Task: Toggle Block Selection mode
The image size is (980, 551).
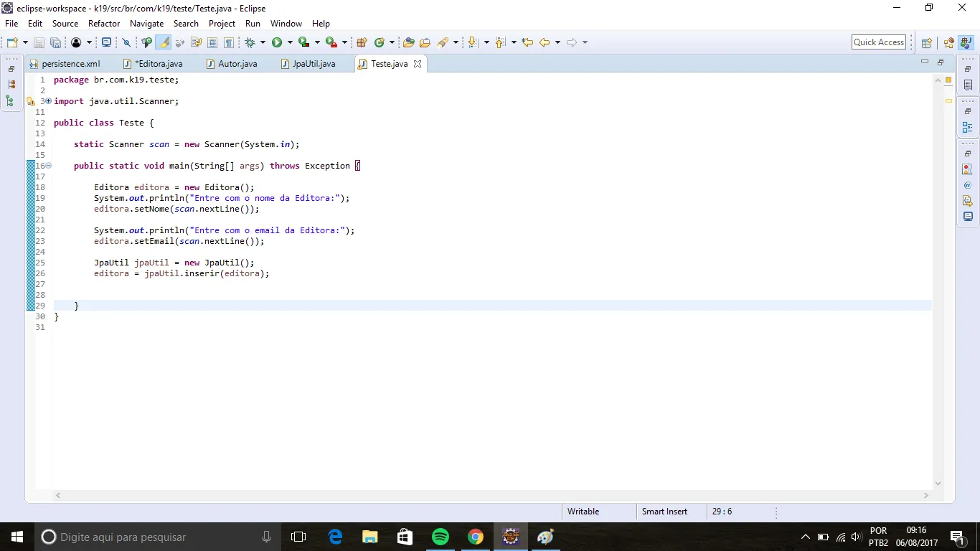Action: pyautogui.click(x=212, y=42)
